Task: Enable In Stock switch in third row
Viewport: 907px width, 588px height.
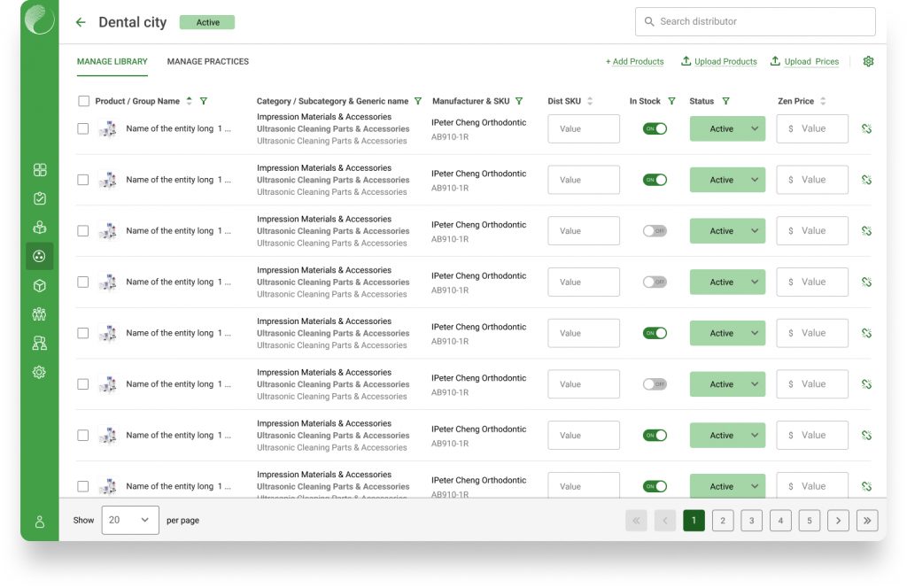Action: tap(655, 231)
